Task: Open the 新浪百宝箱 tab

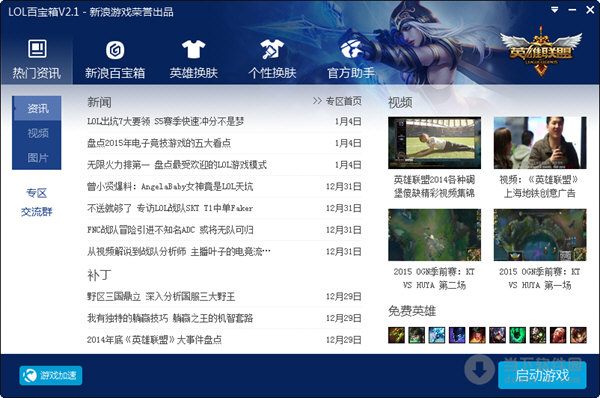Action: [115, 59]
